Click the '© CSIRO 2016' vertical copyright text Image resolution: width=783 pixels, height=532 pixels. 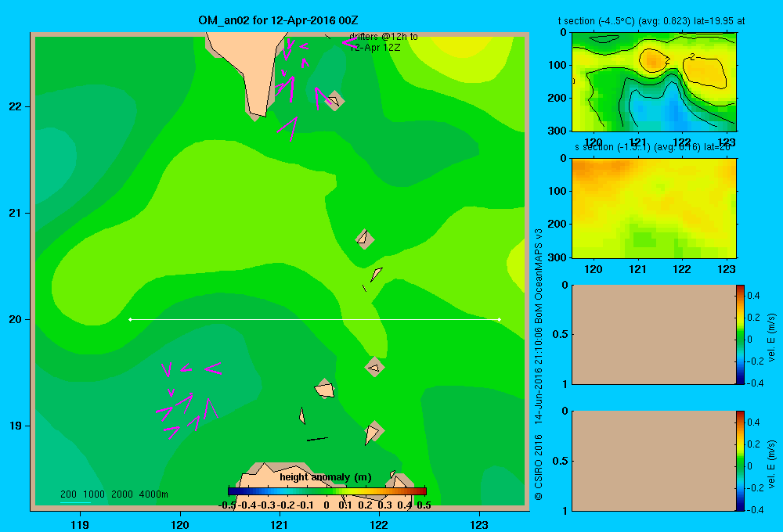(539, 467)
